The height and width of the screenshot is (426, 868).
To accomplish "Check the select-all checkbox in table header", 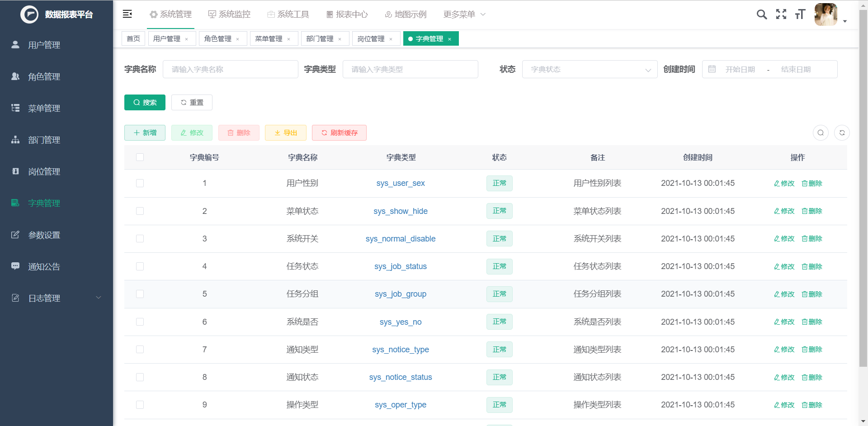I will point(140,157).
